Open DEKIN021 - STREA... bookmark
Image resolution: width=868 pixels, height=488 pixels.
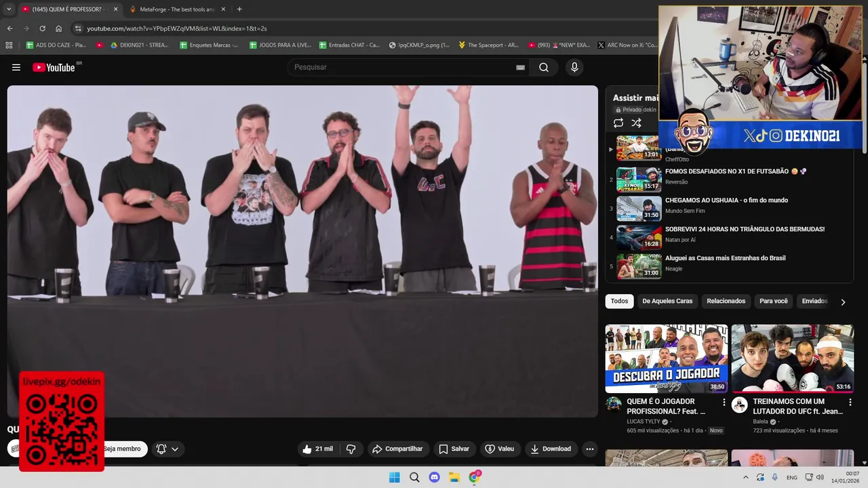tap(138, 45)
